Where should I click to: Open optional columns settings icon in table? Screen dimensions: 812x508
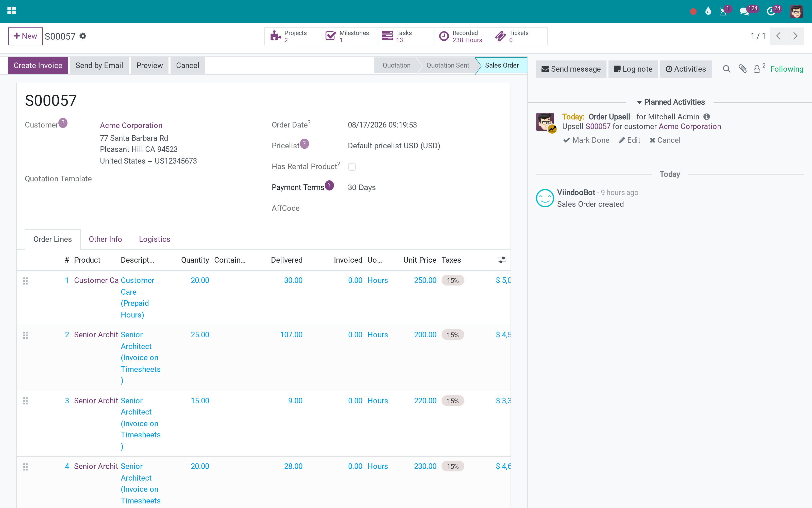(x=502, y=260)
